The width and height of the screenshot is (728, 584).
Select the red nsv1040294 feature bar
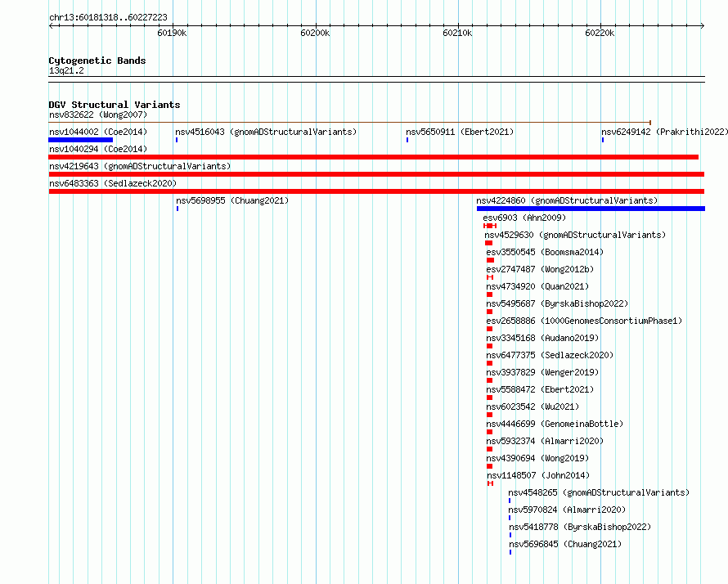[373, 157]
